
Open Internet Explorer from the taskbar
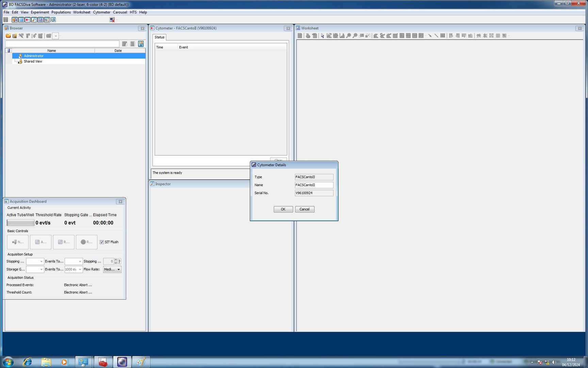(x=27, y=362)
